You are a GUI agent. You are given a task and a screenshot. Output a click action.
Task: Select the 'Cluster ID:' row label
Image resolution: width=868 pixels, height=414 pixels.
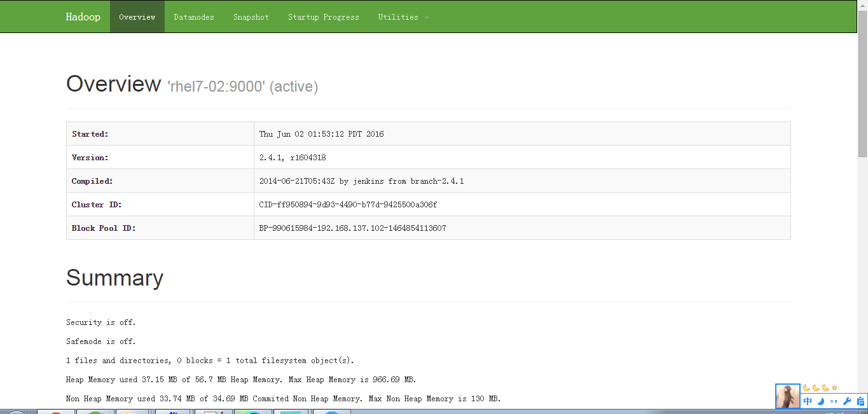click(x=97, y=205)
